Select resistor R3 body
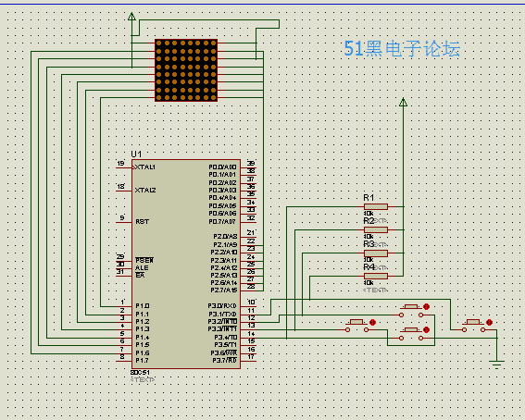Viewport: 525px width, 420px height. point(376,253)
